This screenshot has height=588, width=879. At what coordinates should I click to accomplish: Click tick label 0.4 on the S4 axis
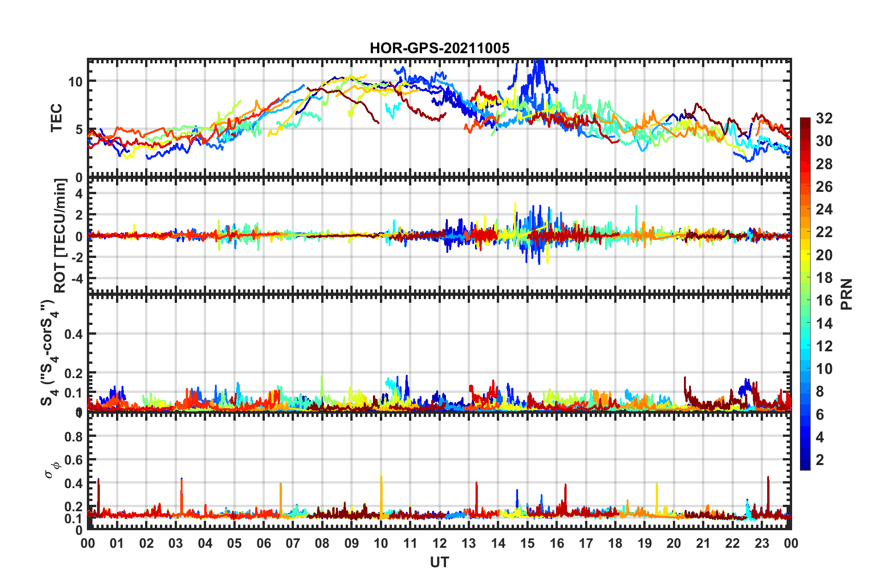click(x=74, y=334)
